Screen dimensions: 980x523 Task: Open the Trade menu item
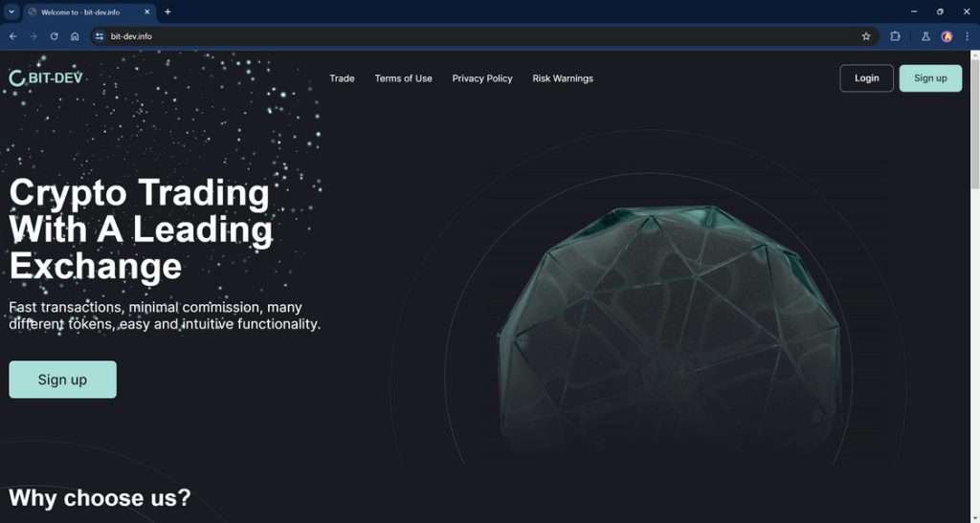click(x=342, y=78)
